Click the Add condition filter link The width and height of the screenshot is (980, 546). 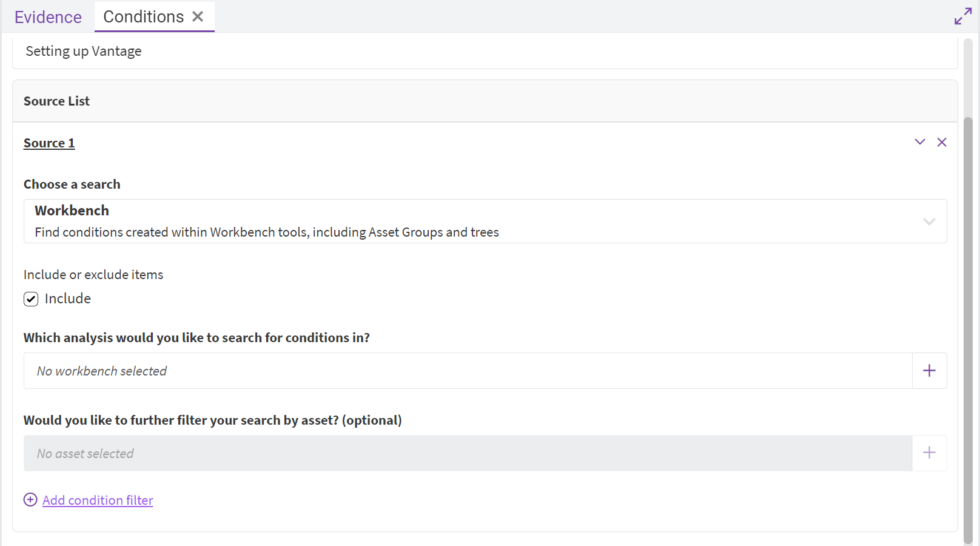click(98, 500)
